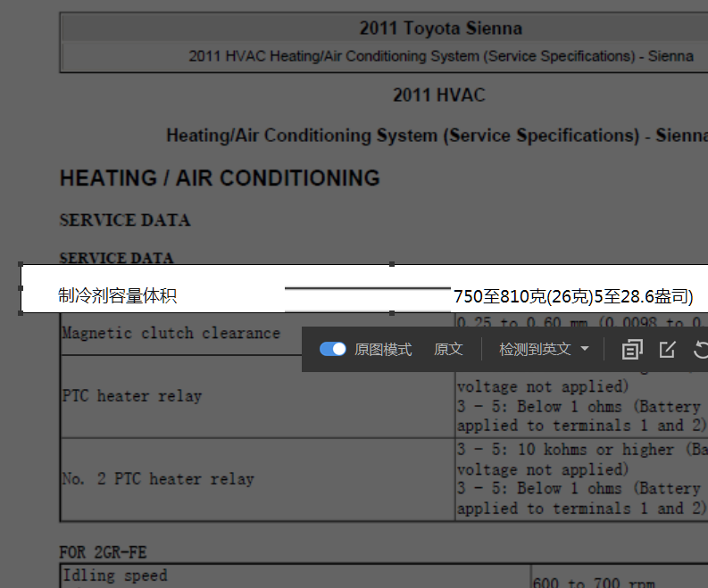Click the left-middle selection handle

point(21,288)
